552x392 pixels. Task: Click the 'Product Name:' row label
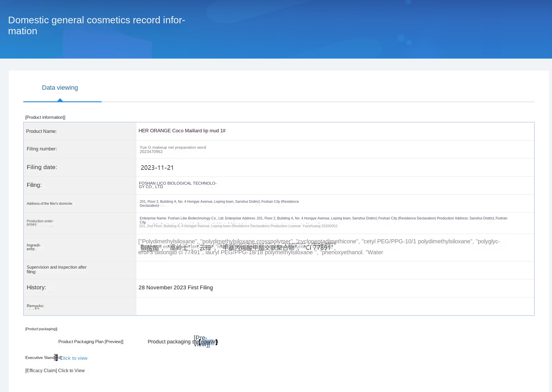pos(41,131)
